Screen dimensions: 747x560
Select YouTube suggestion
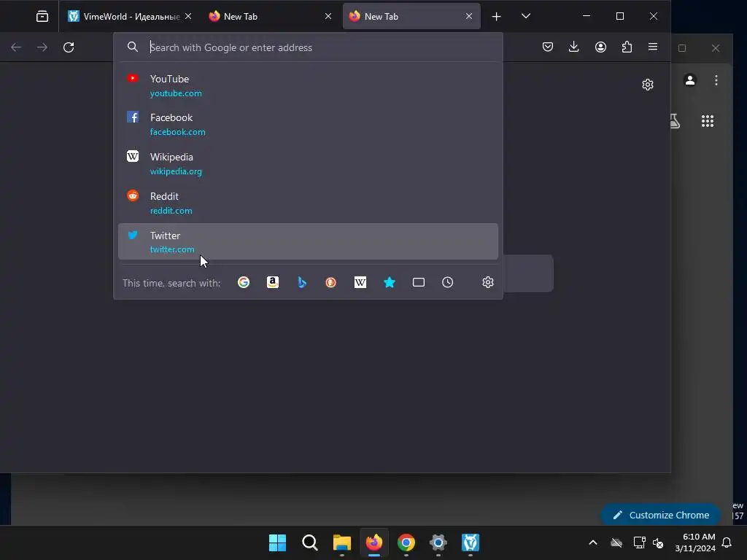(309, 85)
